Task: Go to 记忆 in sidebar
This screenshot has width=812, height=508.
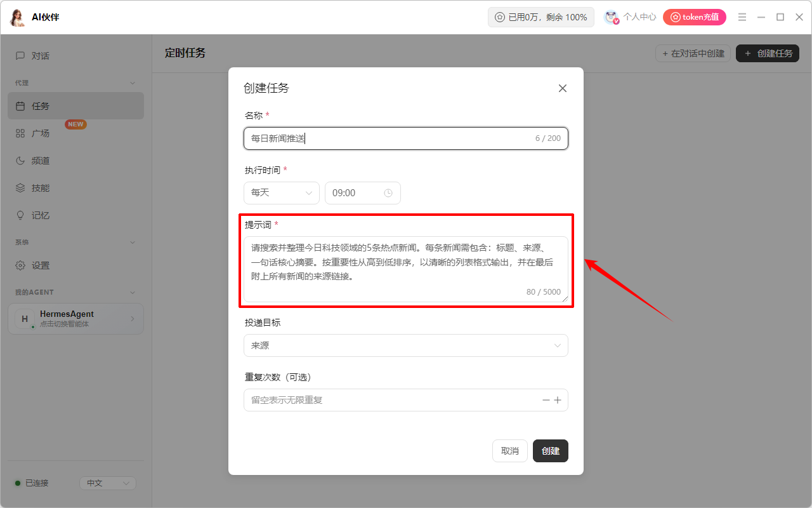Action: tap(75, 215)
